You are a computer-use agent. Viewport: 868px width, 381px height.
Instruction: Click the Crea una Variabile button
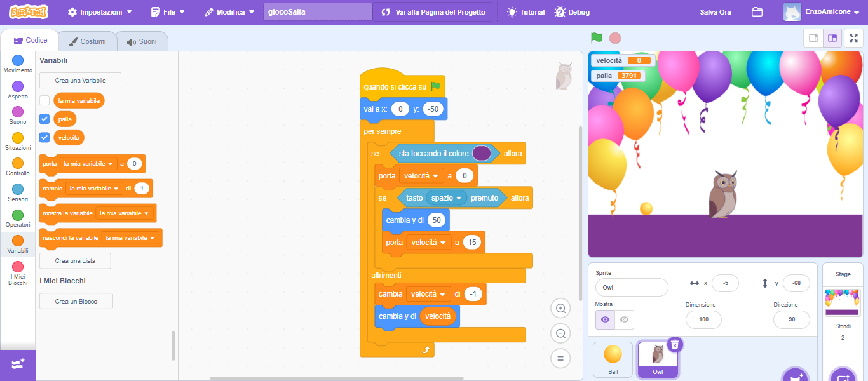point(80,81)
